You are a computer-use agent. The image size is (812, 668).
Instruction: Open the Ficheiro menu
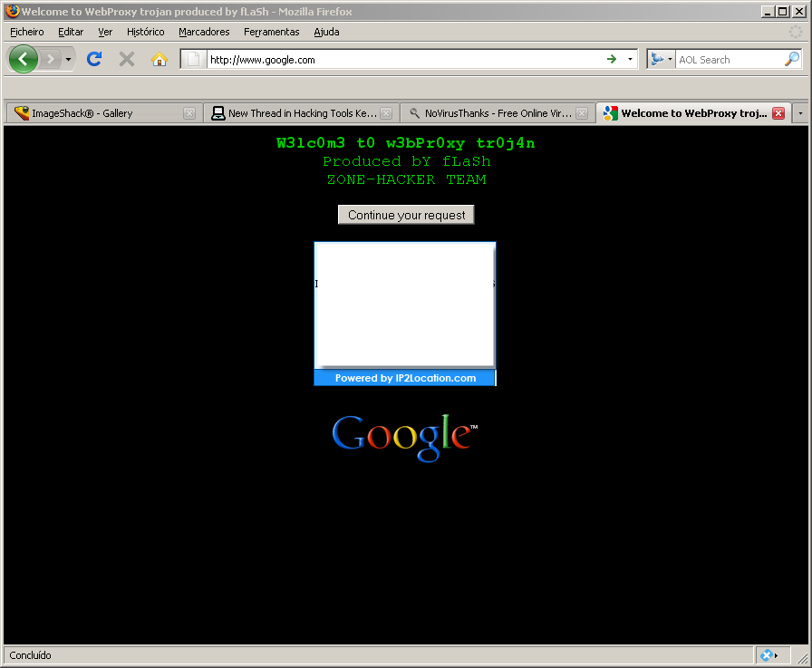click(27, 32)
